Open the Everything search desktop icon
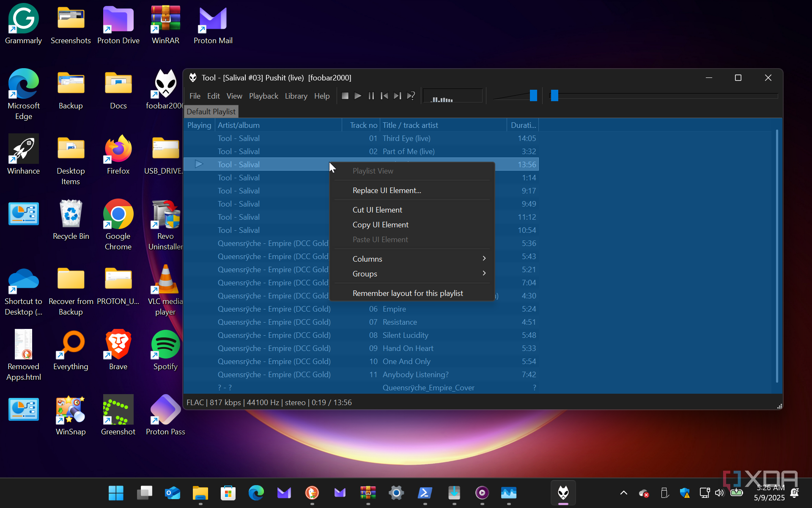 click(71, 350)
